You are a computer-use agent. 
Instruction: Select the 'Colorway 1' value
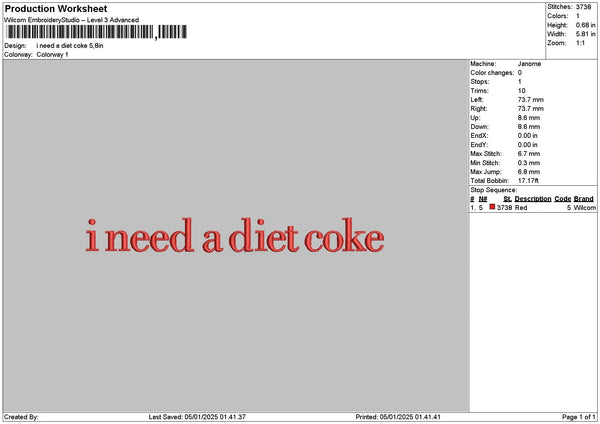click(x=52, y=55)
